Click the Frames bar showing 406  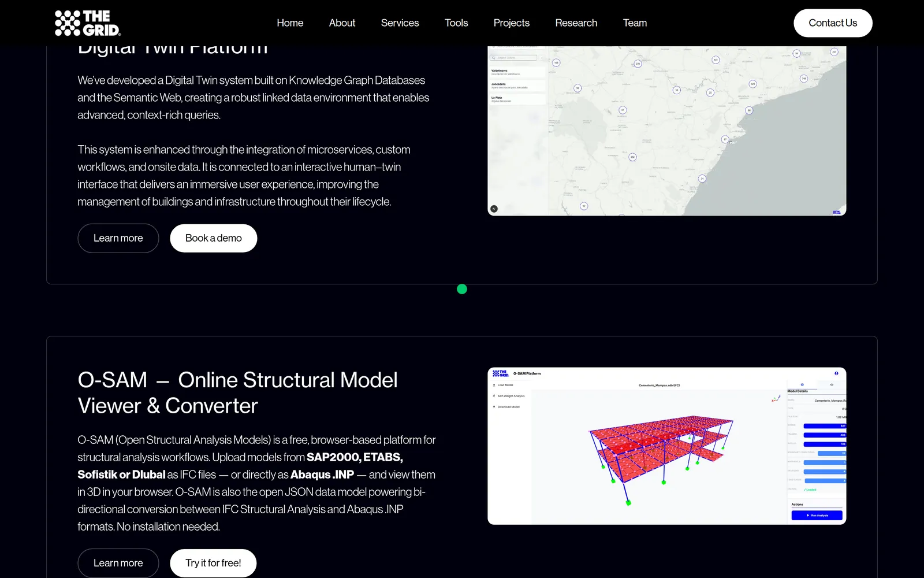(825, 435)
